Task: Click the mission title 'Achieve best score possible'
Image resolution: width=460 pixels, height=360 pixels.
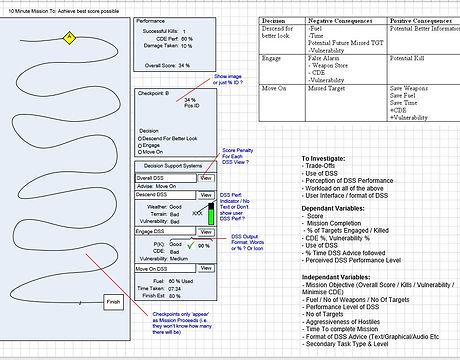Action: point(88,11)
